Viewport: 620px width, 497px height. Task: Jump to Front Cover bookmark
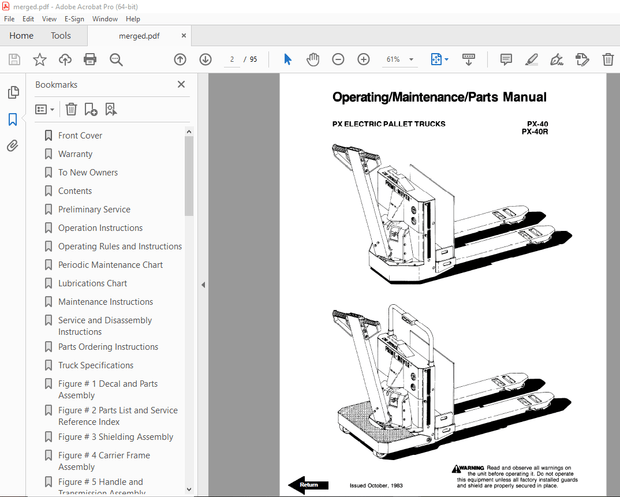coord(80,135)
